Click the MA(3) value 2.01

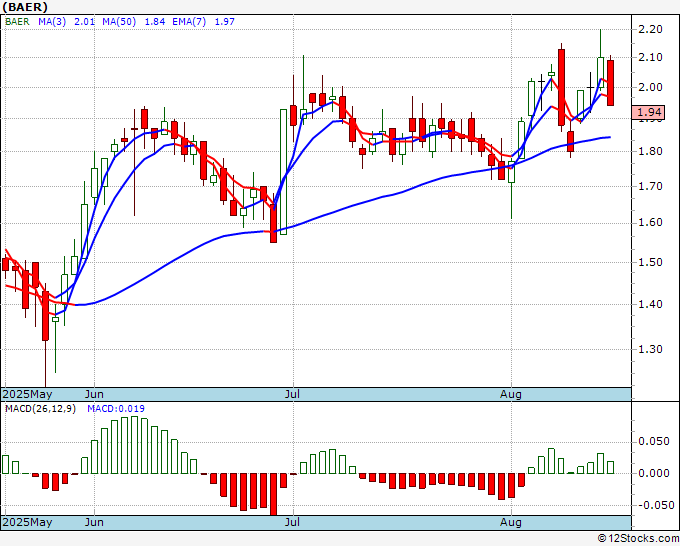point(84,22)
